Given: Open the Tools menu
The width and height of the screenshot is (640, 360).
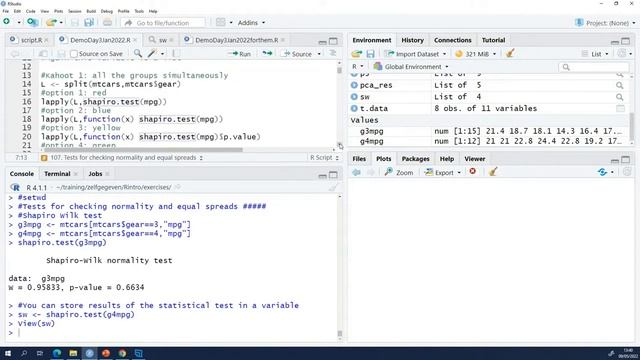Looking at the screenshot, I should [x=139, y=11].
